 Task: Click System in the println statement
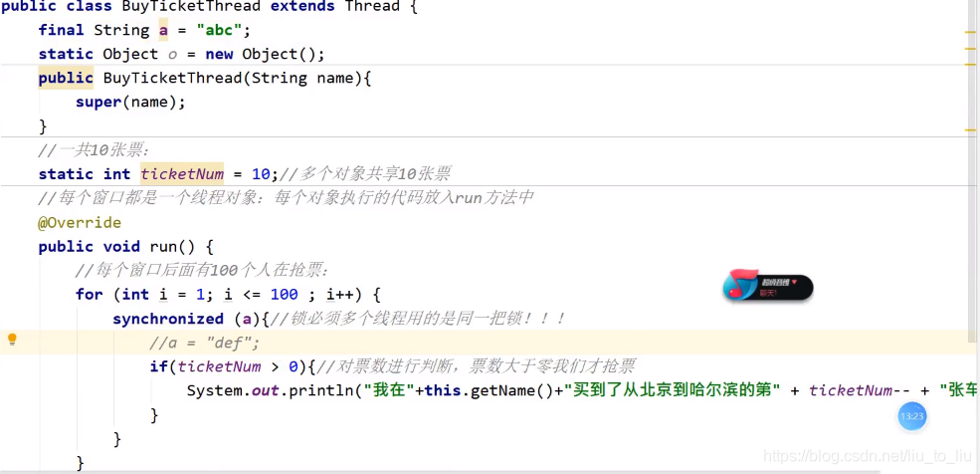point(214,390)
